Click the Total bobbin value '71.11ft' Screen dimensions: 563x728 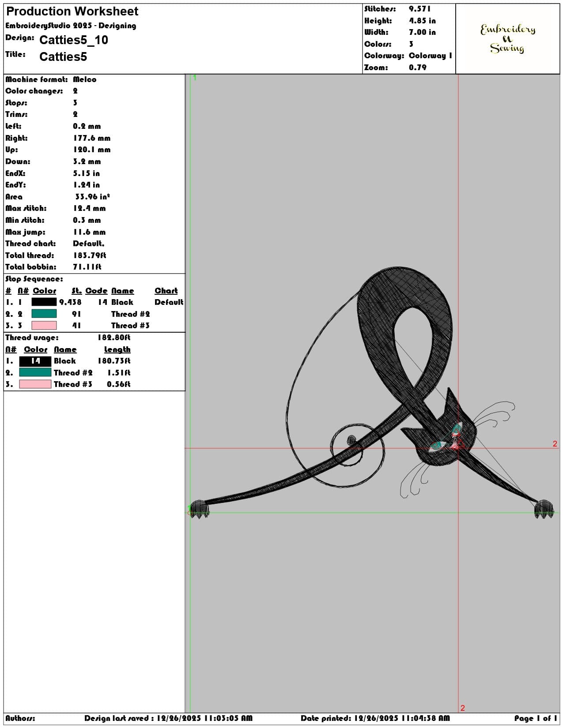click(87, 267)
